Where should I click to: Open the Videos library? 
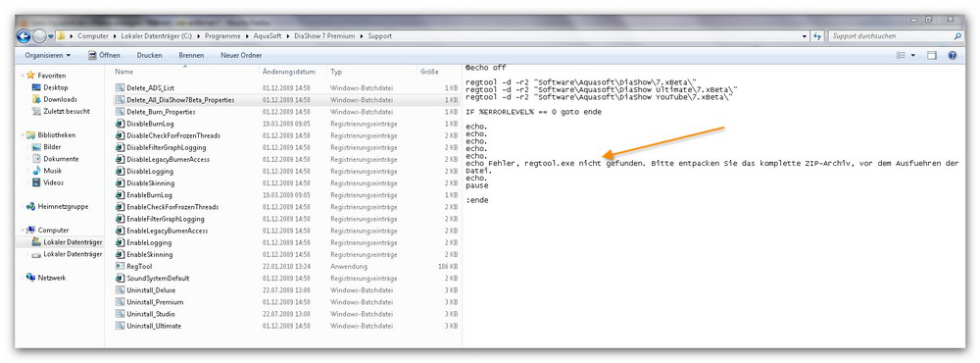[x=54, y=182]
